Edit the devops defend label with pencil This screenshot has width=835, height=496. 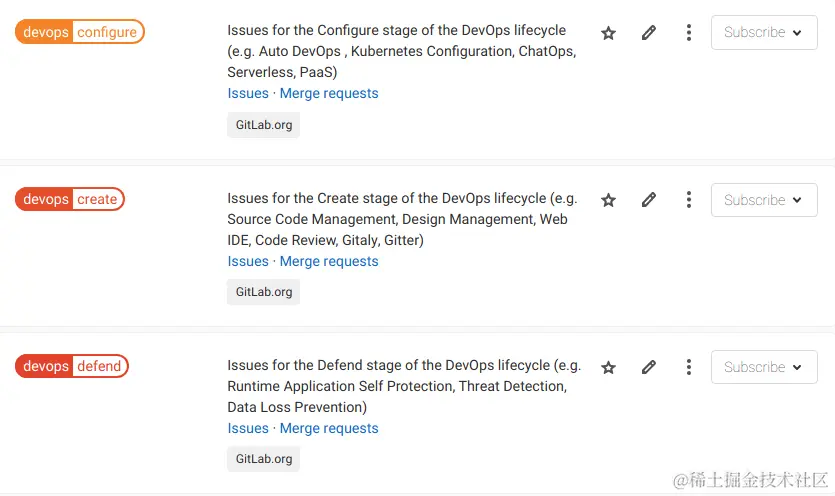(x=649, y=367)
